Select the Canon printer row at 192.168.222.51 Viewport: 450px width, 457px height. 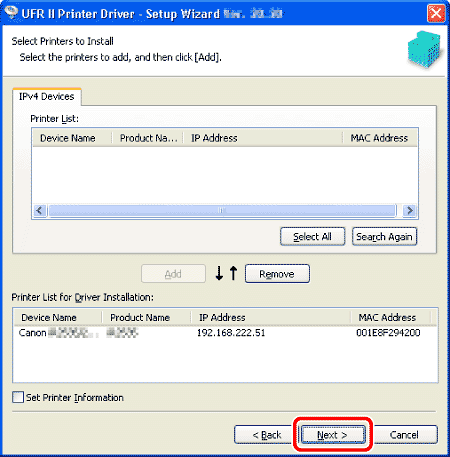point(225,333)
